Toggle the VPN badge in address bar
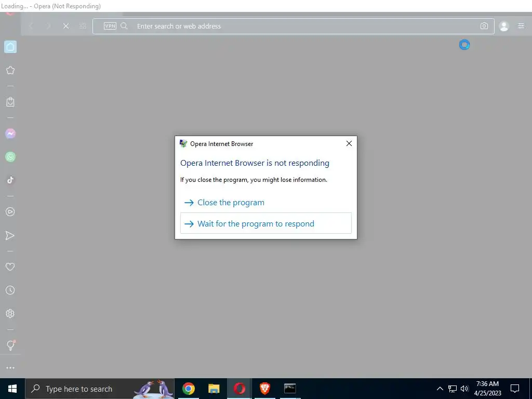532x399 pixels. [x=110, y=26]
